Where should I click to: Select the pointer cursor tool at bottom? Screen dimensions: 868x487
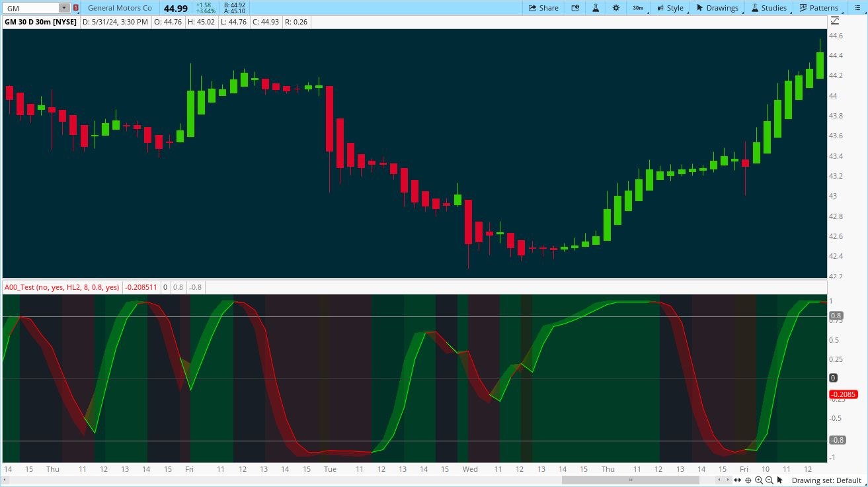pyautogui.click(x=779, y=480)
